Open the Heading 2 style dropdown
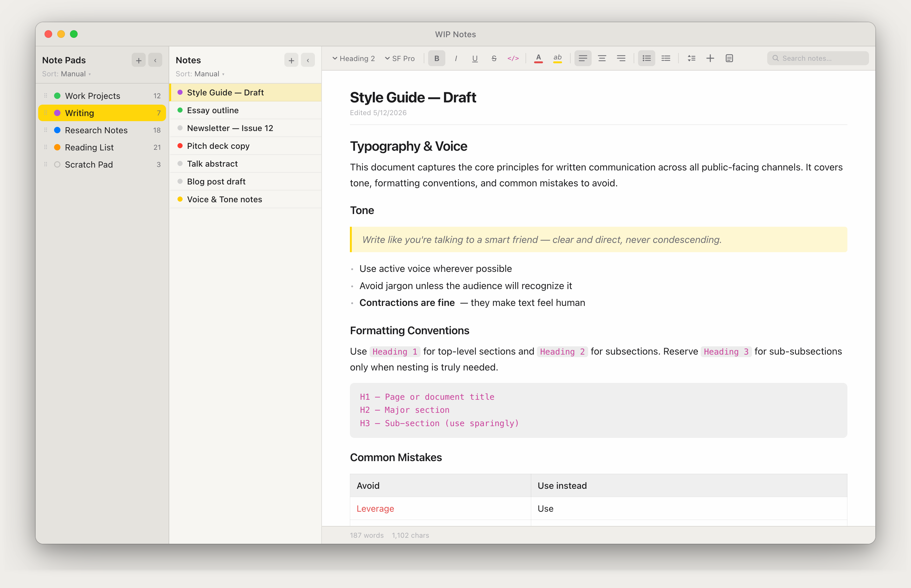 coord(354,59)
